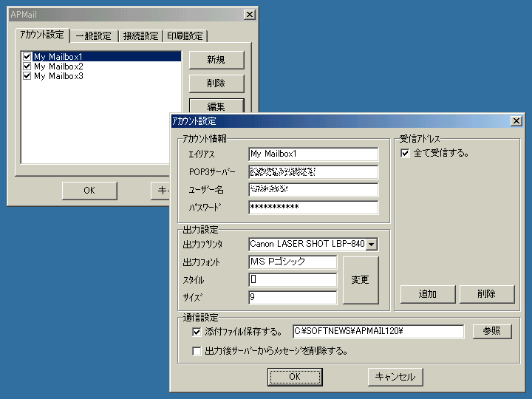Switch to the 接続設定 tab
532x399 pixels.
(x=140, y=36)
